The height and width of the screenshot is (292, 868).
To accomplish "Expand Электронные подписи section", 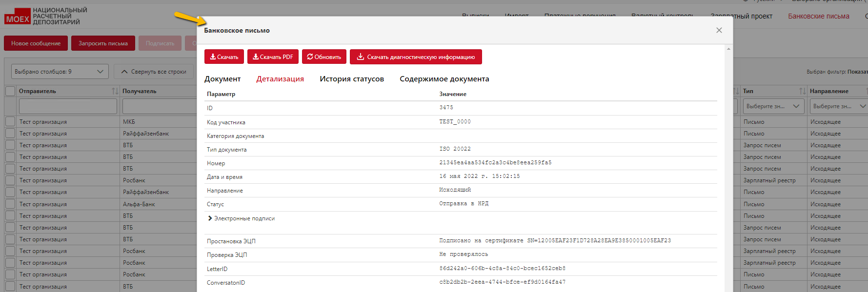I will point(241,218).
